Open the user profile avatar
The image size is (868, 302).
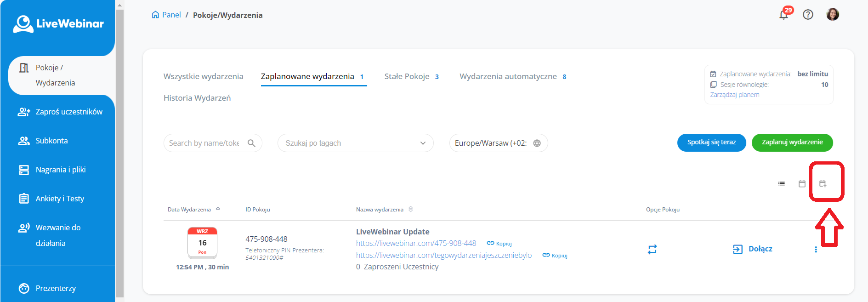(x=833, y=15)
